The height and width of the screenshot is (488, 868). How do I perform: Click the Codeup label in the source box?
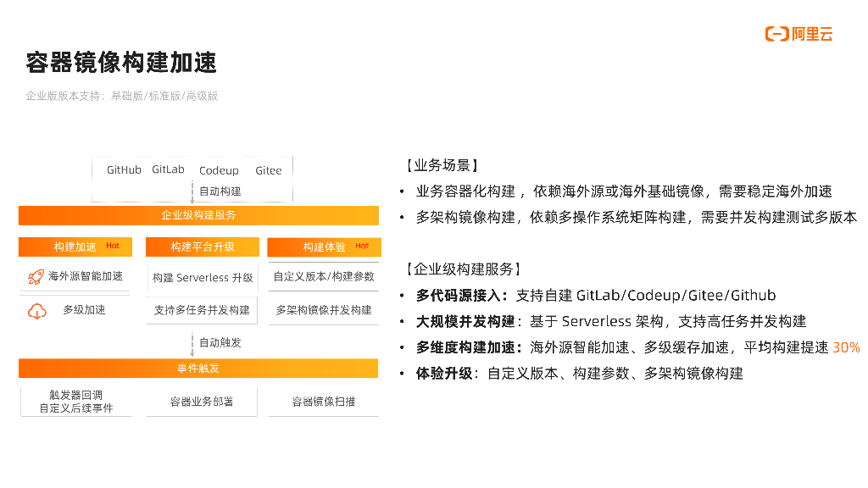tap(219, 170)
